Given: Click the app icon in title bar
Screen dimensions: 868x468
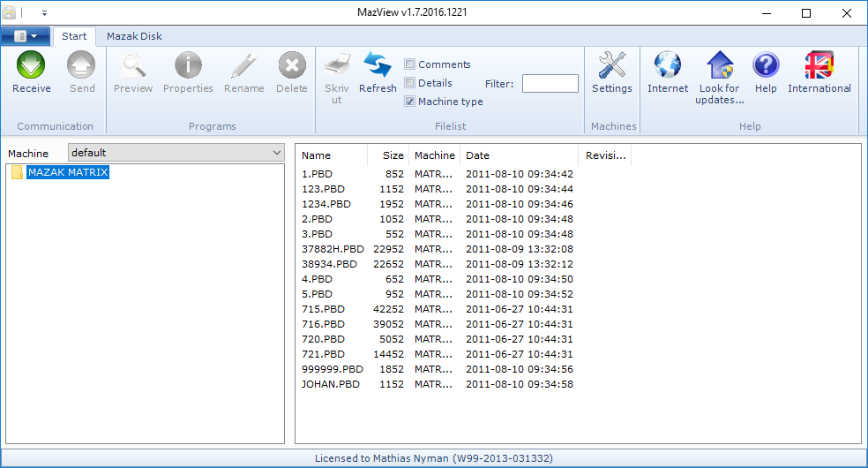Looking at the screenshot, I should [9, 12].
